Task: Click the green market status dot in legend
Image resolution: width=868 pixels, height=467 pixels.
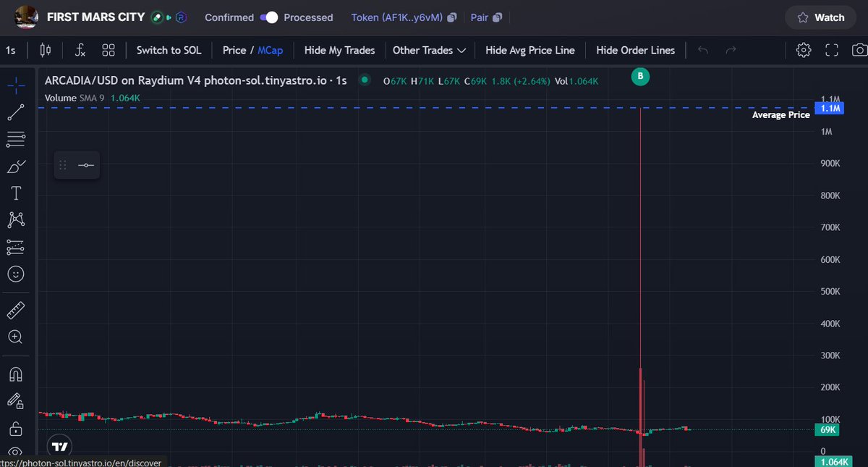Action: click(x=365, y=80)
